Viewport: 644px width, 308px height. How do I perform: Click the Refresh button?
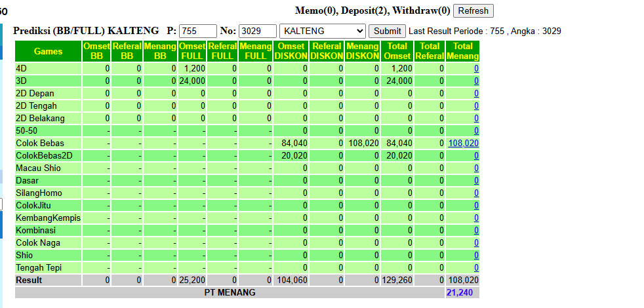(473, 10)
